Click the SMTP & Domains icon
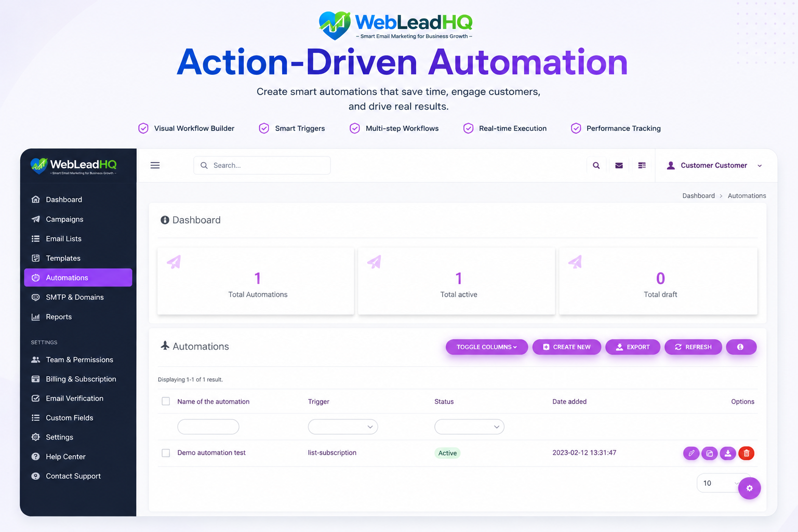The image size is (798, 532). [x=35, y=297]
